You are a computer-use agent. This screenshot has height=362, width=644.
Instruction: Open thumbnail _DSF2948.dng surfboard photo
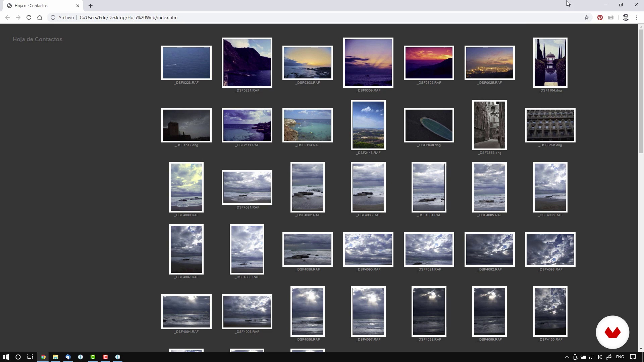[x=429, y=125]
